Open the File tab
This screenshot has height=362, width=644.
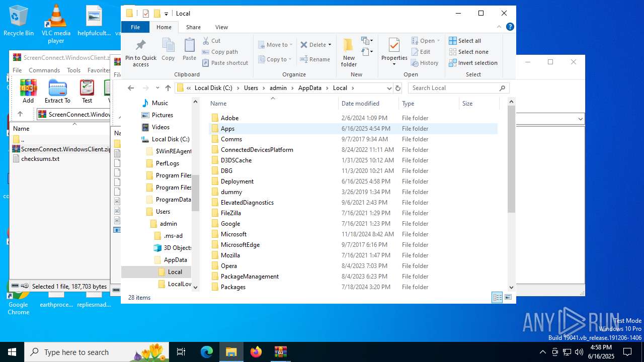(135, 27)
